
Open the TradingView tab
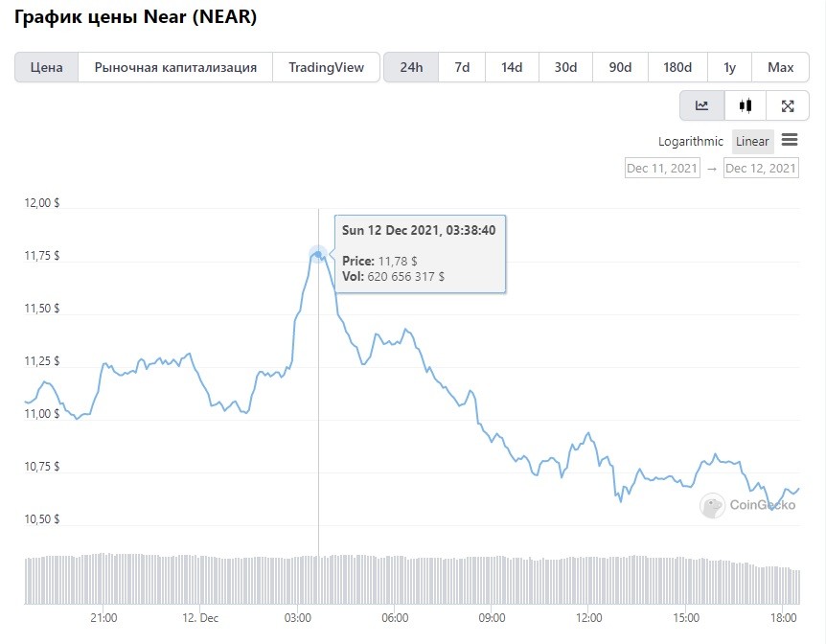(326, 67)
